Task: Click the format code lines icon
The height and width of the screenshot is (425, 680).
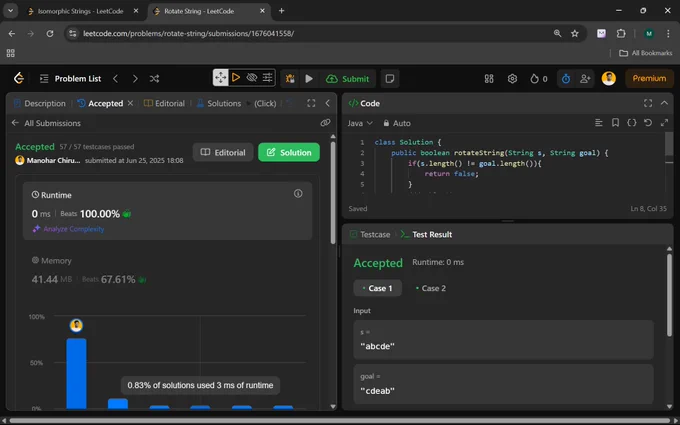Action: click(598, 123)
